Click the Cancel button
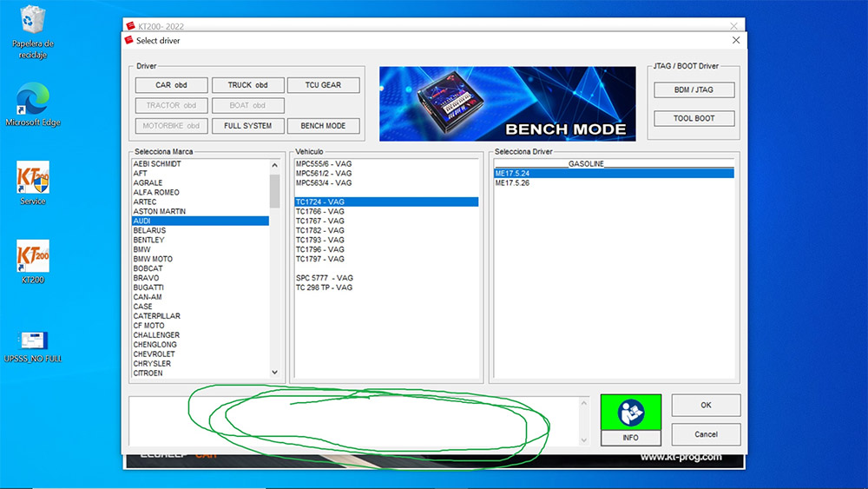Viewport: 868px width, 489px height. pyautogui.click(x=706, y=434)
